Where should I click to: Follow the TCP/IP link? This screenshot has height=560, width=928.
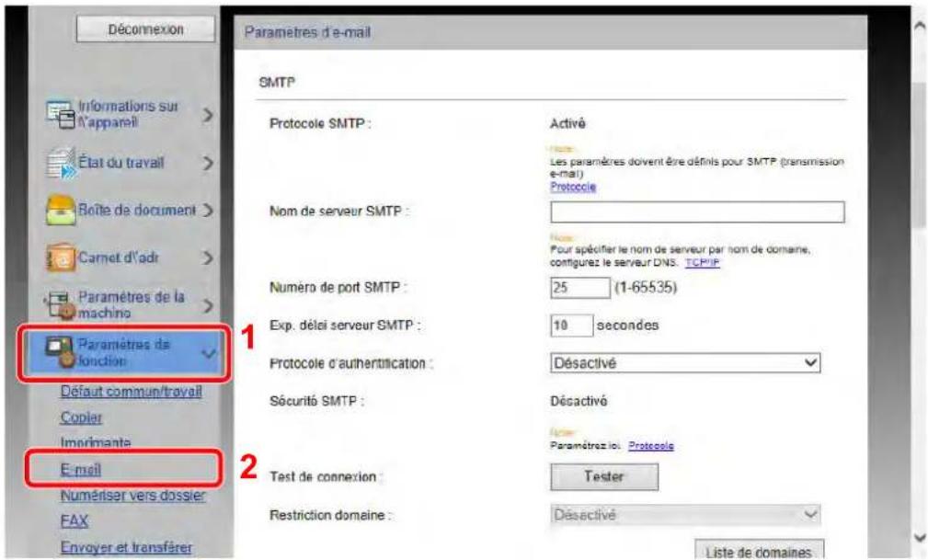[x=702, y=262]
